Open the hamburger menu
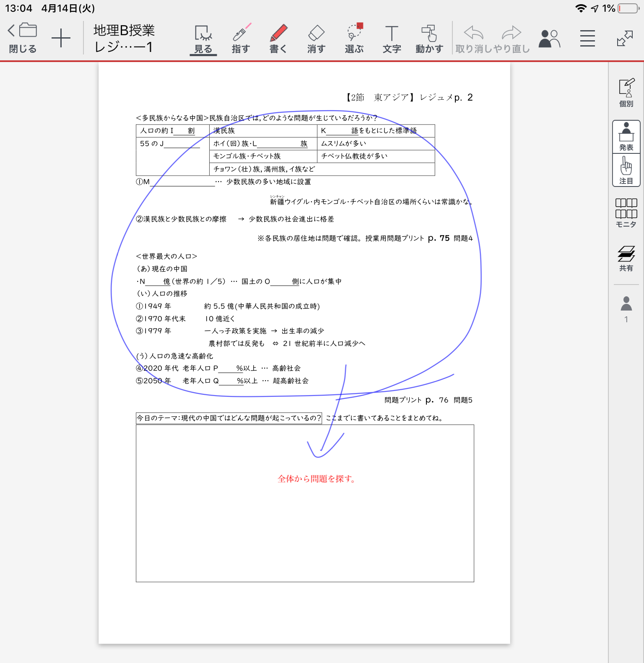 pyautogui.click(x=587, y=39)
